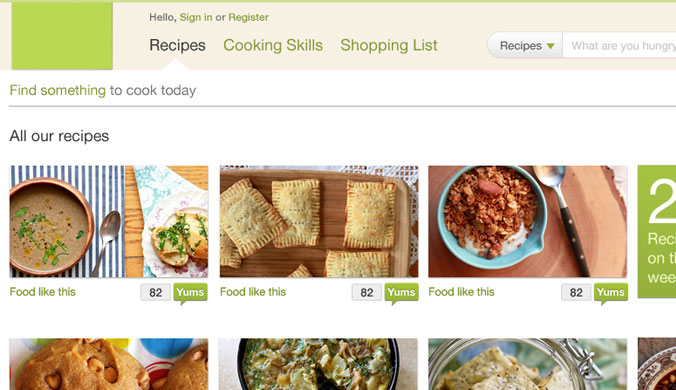
Task: Open the Sign in link
Action: pyautogui.click(x=196, y=17)
